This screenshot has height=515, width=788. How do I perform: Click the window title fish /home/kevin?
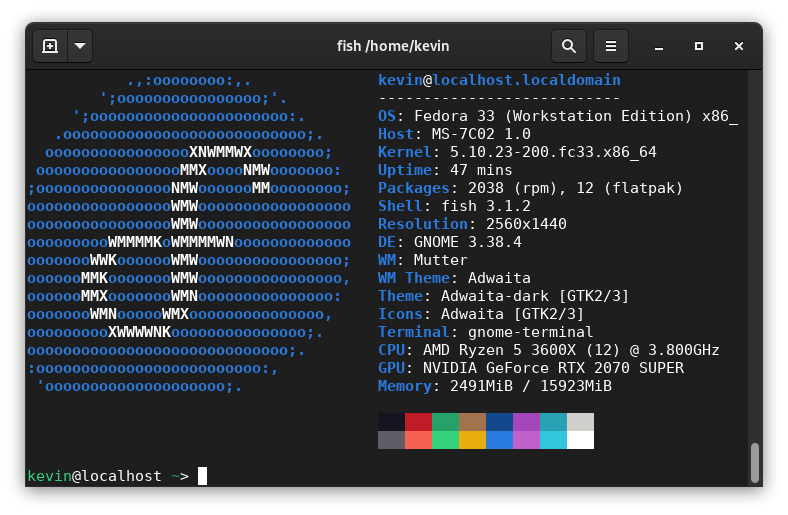point(393,46)
